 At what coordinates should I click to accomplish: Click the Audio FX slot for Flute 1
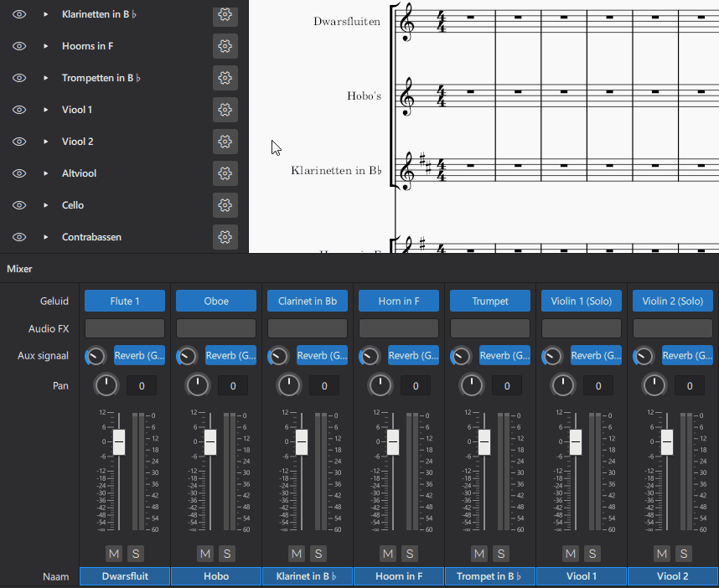(125, 328)
